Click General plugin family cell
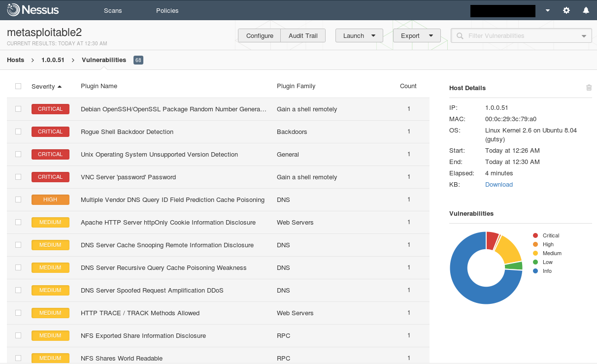The height and width of the screenshot is (364, 597). click(x=288, y=155)
